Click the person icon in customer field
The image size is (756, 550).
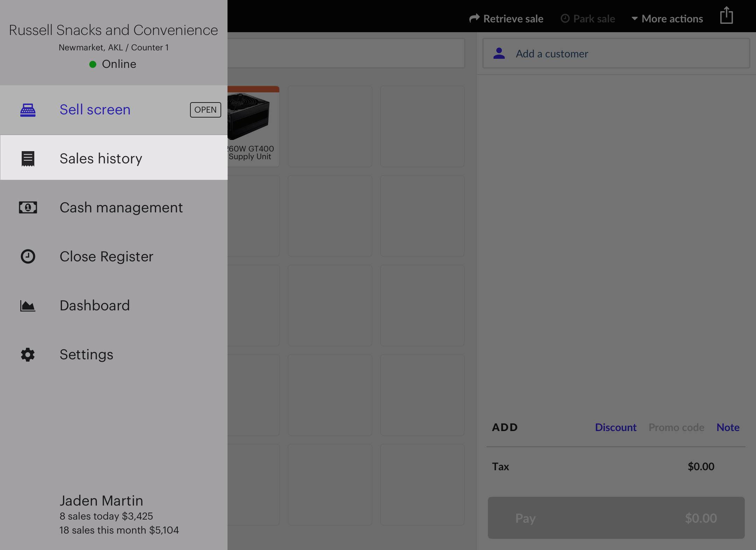point(499,54)
